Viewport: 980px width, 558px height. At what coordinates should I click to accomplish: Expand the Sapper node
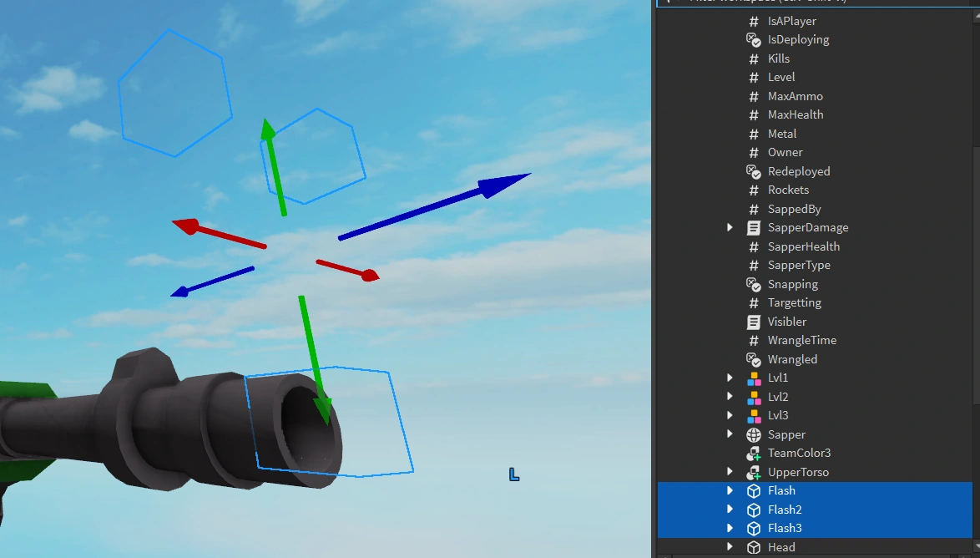click(730, 434)
